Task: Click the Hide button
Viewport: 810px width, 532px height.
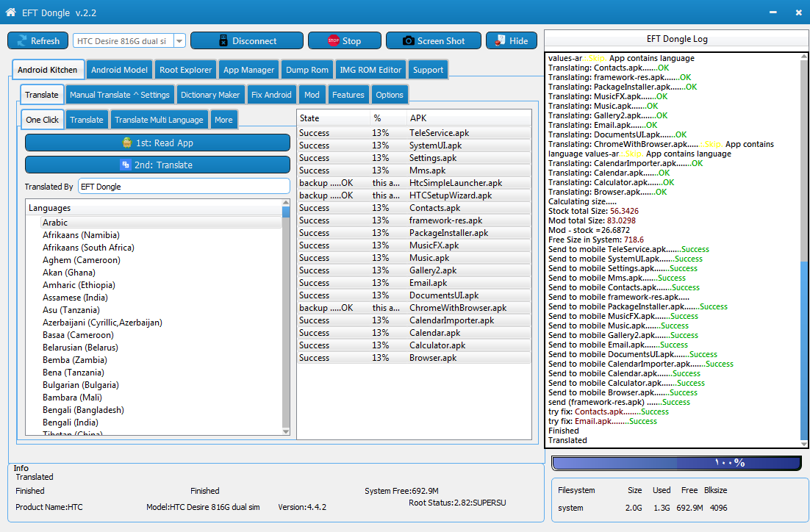Action: tap(512, 41)
